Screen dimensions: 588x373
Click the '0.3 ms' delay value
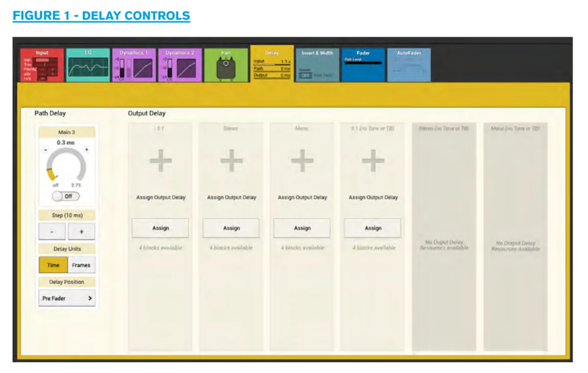[x=67, y=142]
